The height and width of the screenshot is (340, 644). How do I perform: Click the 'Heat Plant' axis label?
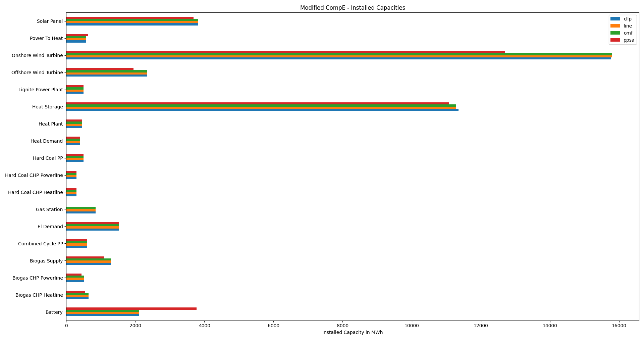51,124
